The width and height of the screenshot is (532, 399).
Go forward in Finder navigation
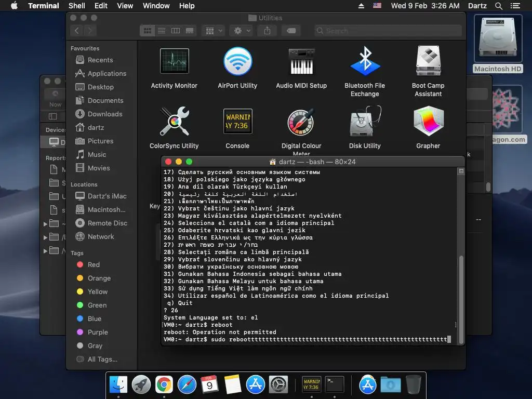[90, 31]
